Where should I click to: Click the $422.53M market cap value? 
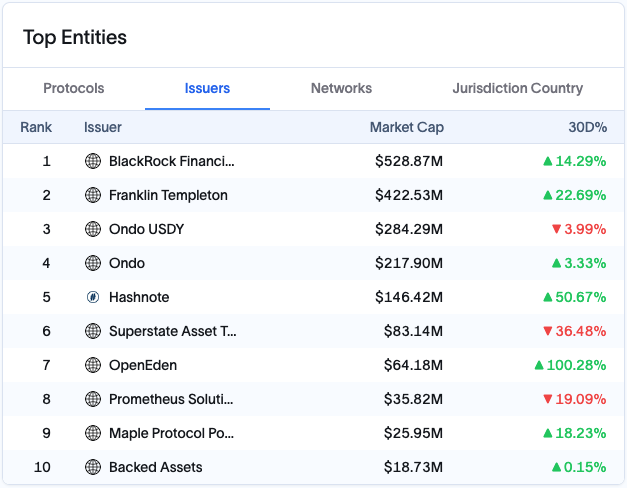[409, 195]
